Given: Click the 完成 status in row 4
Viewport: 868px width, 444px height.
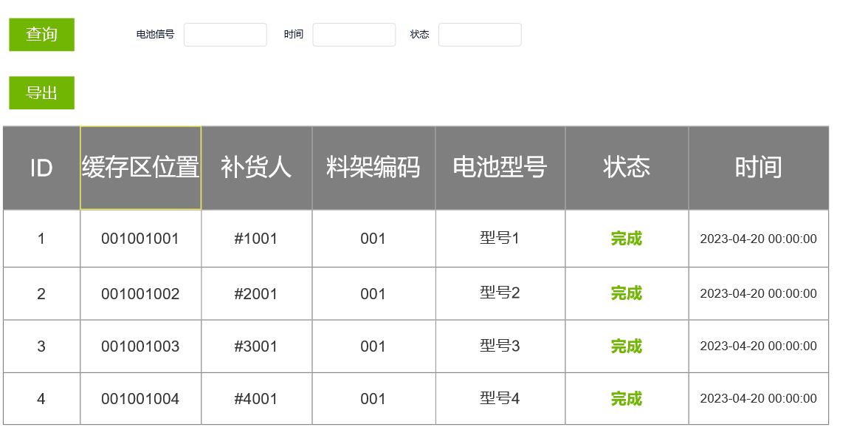Looking at the screenshot, I should (x=627, y=399).
